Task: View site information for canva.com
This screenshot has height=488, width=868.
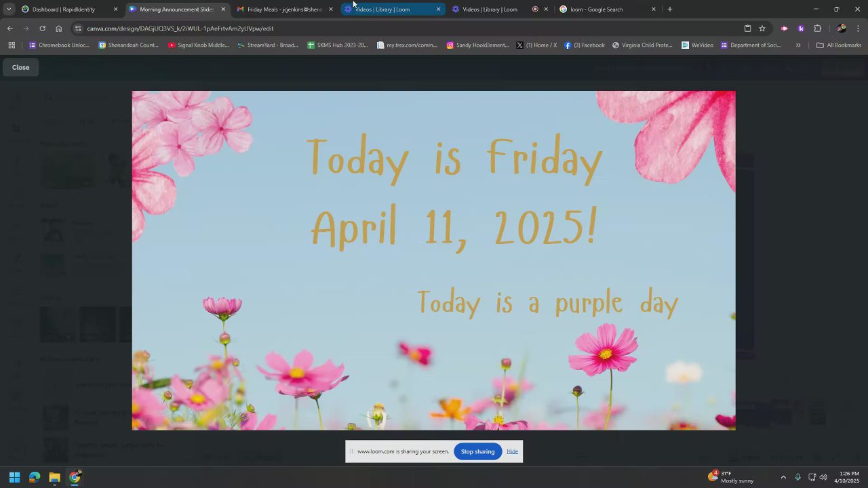Action: click(78, 28)
